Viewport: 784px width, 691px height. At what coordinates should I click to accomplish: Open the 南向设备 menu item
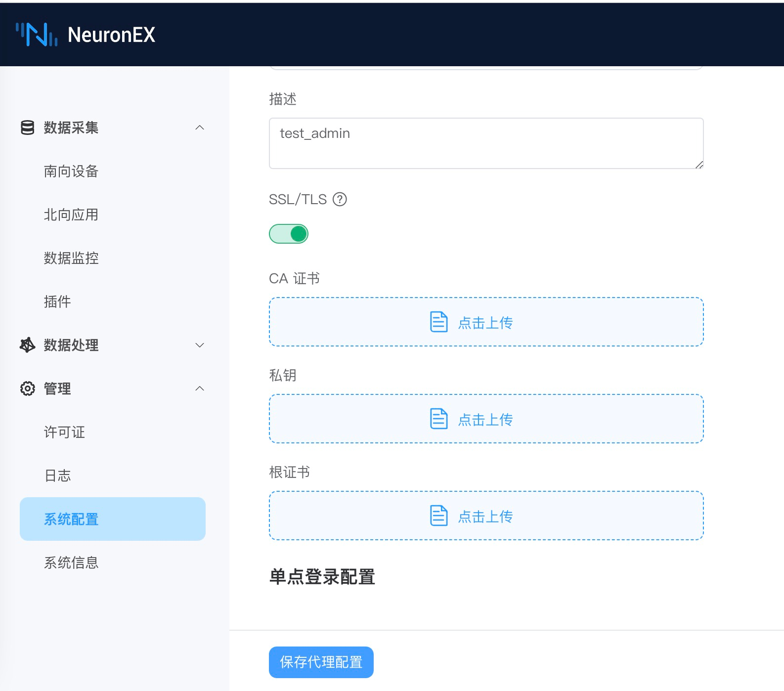coord(71,171)
